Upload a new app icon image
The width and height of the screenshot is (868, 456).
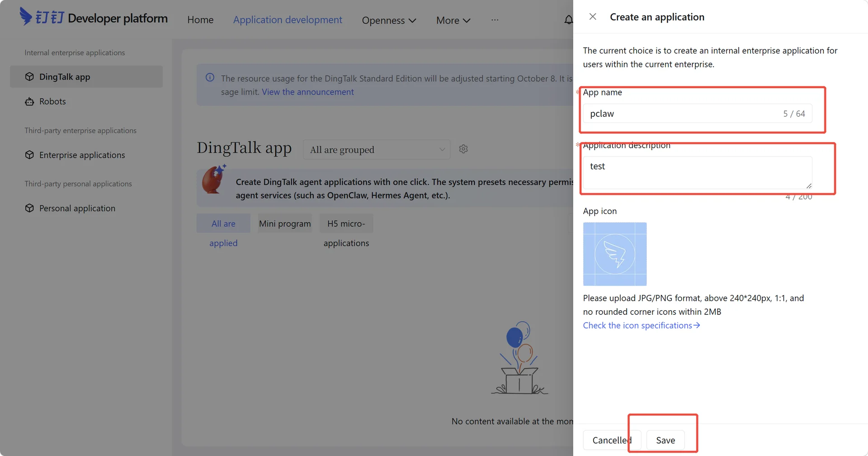click(x=615, y=254)
